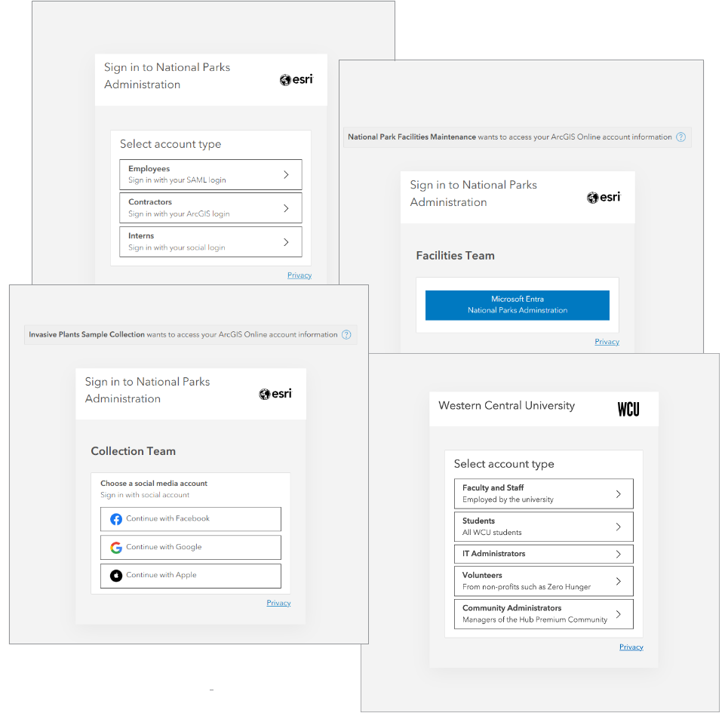This screenshot has width=728, height=713.
Task: Click the esri logo on the Collection Team dialog
Action: tap(275, 393)
